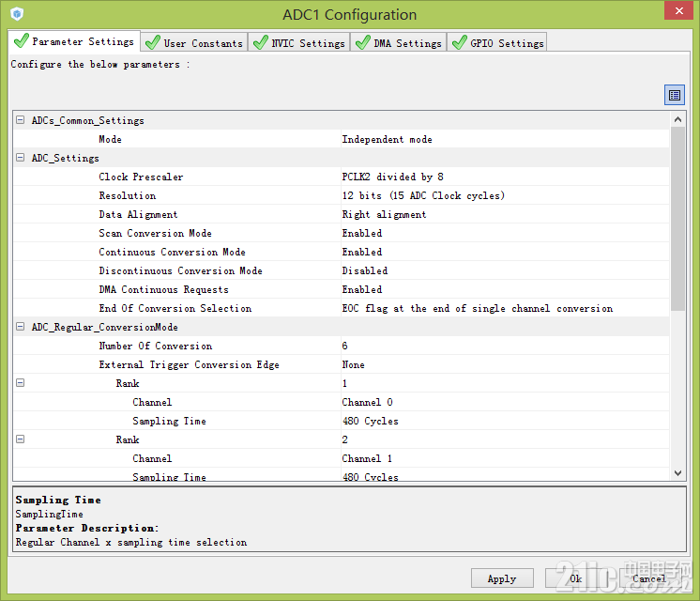Select the Channel 1 value
The image size is (700, 601).
[x=367, y=458]
